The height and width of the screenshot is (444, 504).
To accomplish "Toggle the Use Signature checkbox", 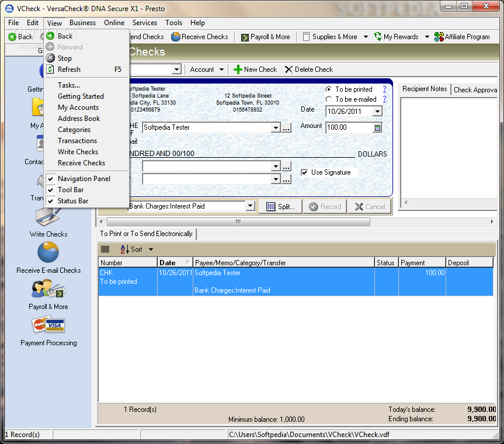I will 304,172.
